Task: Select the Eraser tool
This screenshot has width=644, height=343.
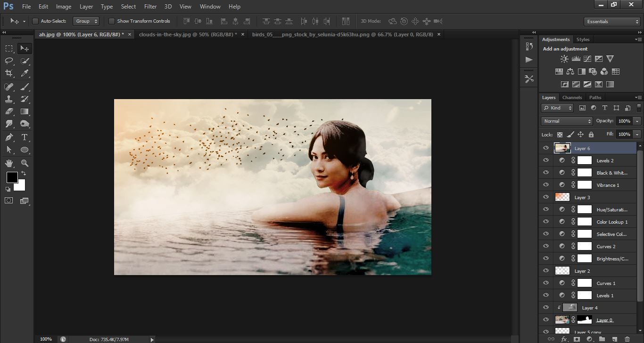Action: click(9, 112)
